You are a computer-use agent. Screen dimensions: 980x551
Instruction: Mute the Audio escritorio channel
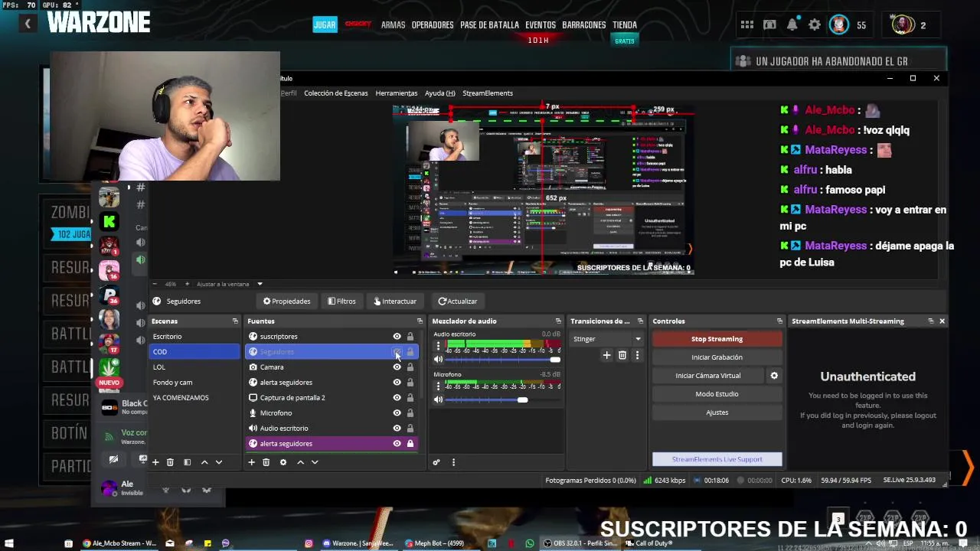(x=439, y=360)
